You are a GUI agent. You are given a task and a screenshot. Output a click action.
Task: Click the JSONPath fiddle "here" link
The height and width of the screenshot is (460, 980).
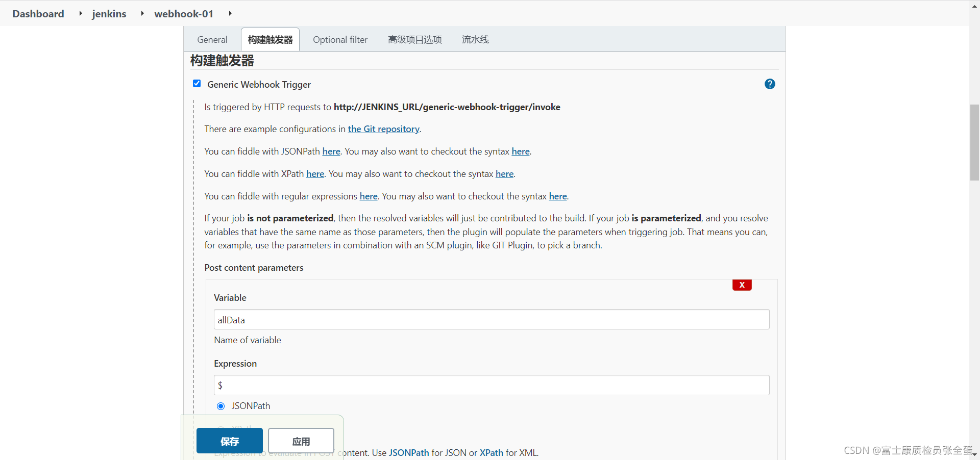pos(331,151)
